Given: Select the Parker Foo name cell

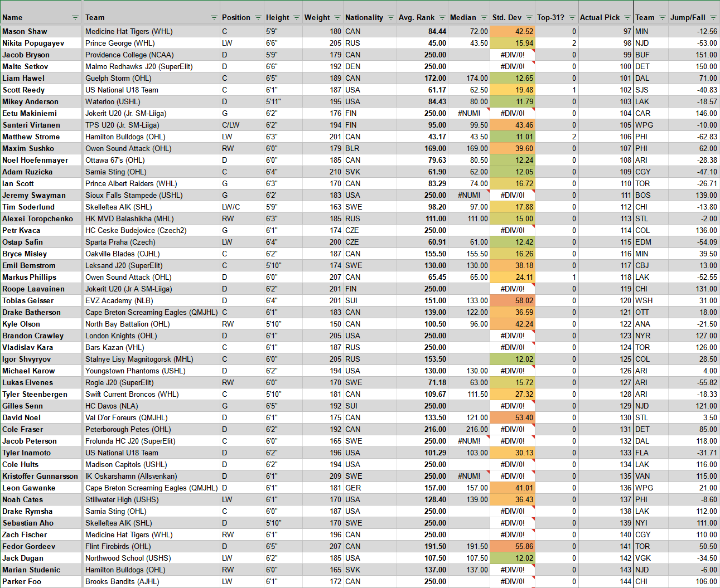Looking at the screenshot, I should [x=41, y=581].
